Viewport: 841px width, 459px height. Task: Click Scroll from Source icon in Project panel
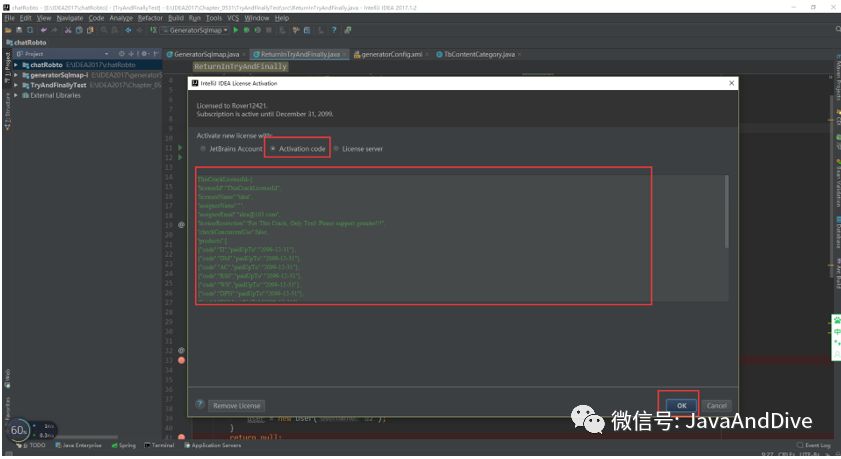pyautogui.click(x=122, y=54)
